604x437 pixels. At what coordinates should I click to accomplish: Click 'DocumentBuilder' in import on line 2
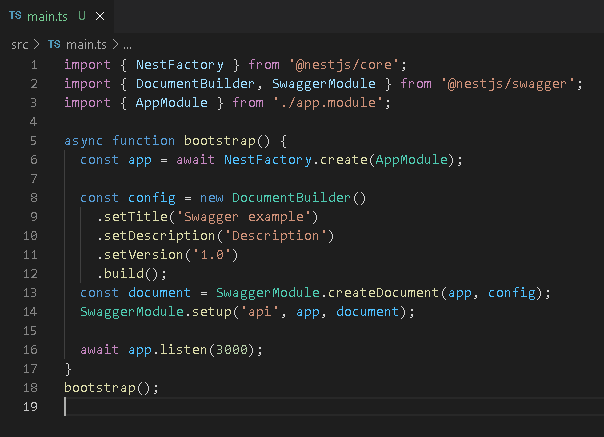[x=195, y=84]
